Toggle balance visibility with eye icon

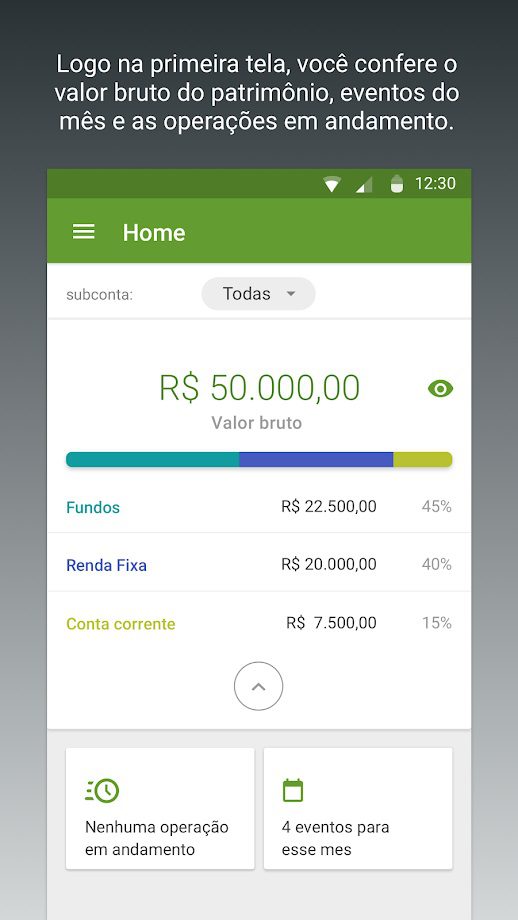pos(441,388)
